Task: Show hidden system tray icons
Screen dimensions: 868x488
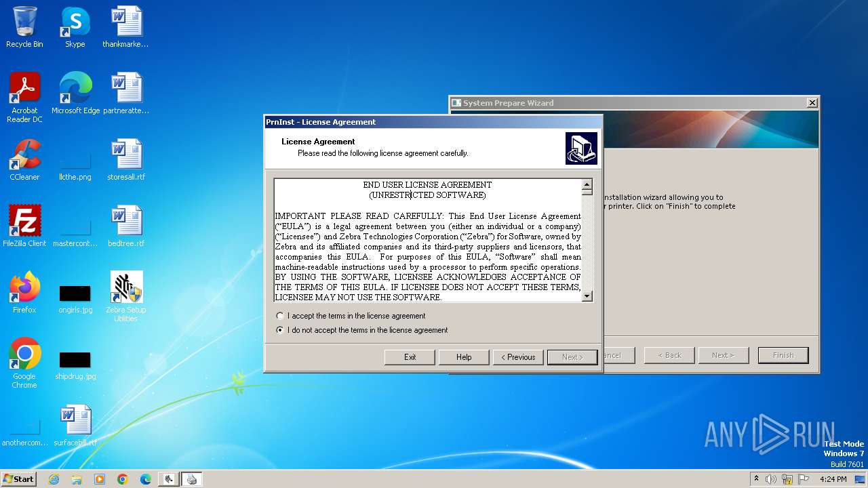Action: click(756, 479)
